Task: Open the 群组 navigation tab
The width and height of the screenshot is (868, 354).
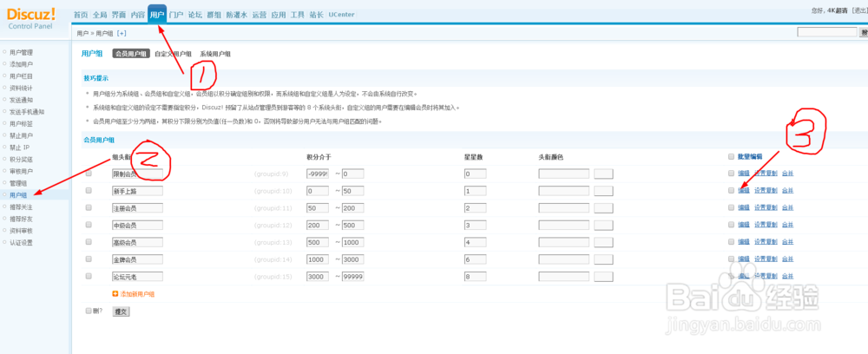Action: tap(214, 15)
